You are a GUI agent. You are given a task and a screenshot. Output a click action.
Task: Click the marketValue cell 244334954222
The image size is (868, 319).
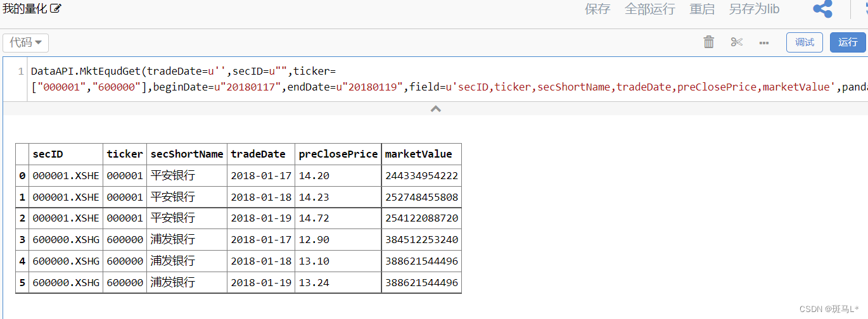[421, 176]
